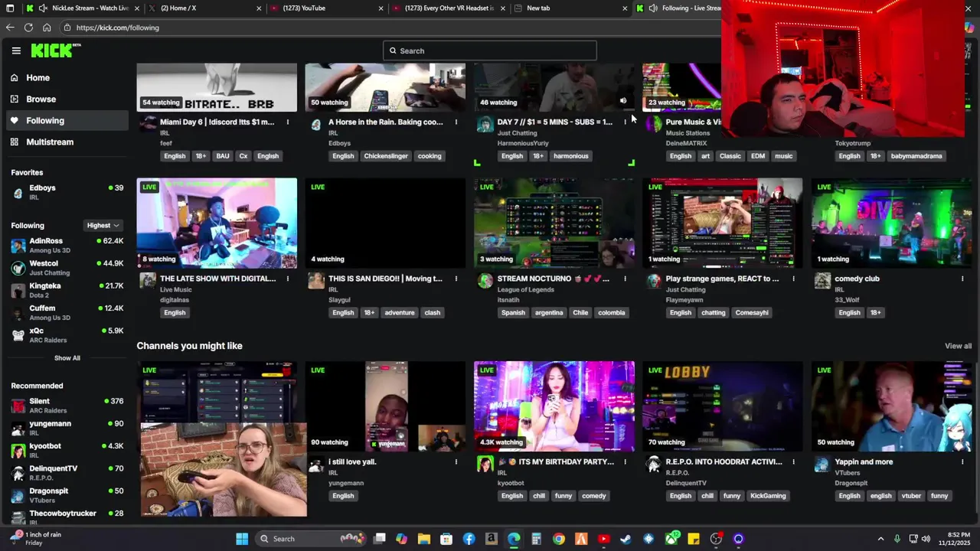Open options menu for THIS IS SAN DIEGO stream
The height and width of the screenshot is (551, 980).
(x=456, y=279)
